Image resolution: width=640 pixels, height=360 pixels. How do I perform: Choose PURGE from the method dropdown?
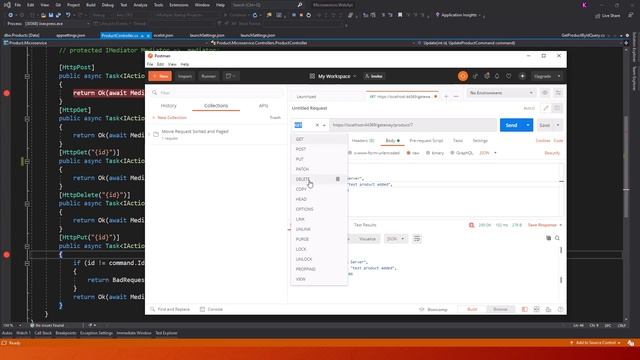point(319,239)
